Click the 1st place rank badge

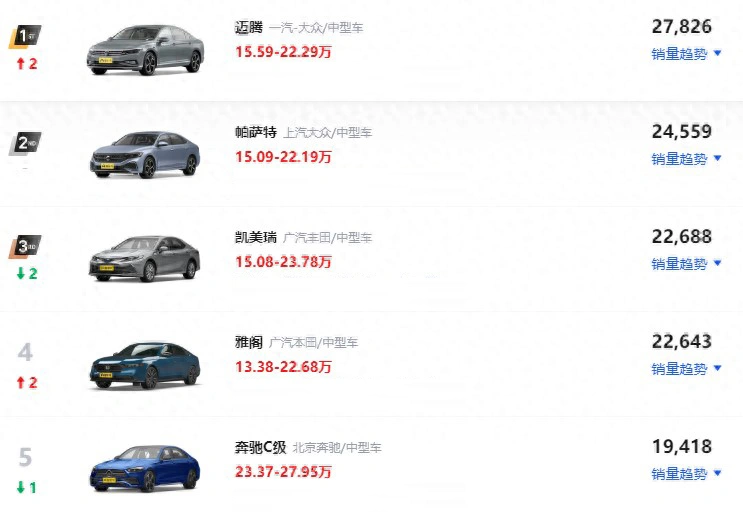coord(25,36)
